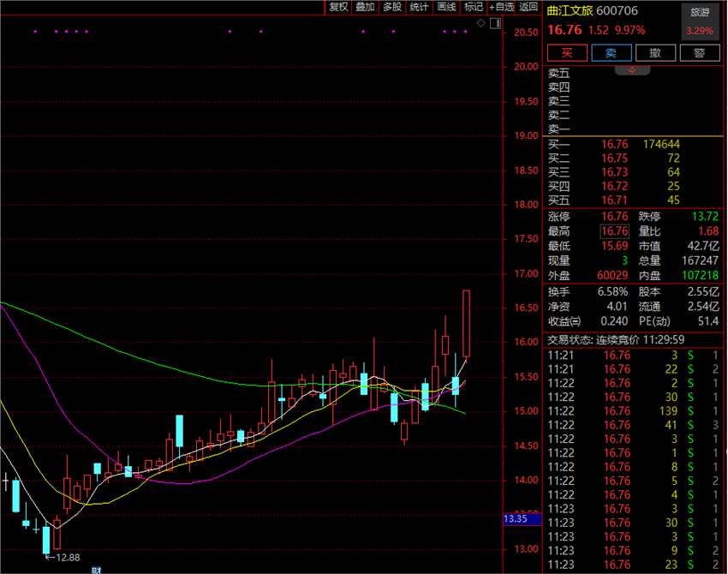Click the 13.35 price axis marker
Viewport: 728px width, 574px height.
pyautogui.click(x=522, y=518)
